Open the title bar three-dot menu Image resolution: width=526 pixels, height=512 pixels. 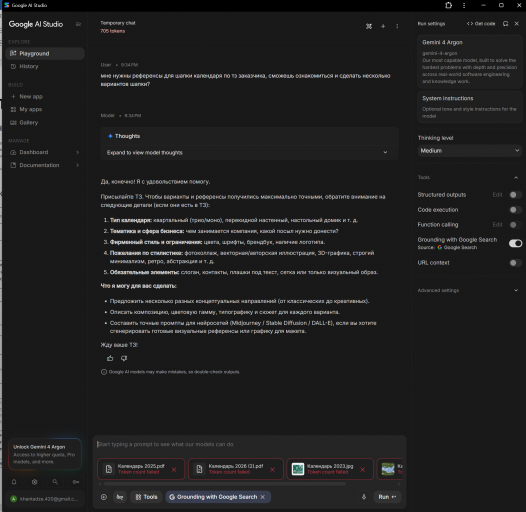pos(464,5)
